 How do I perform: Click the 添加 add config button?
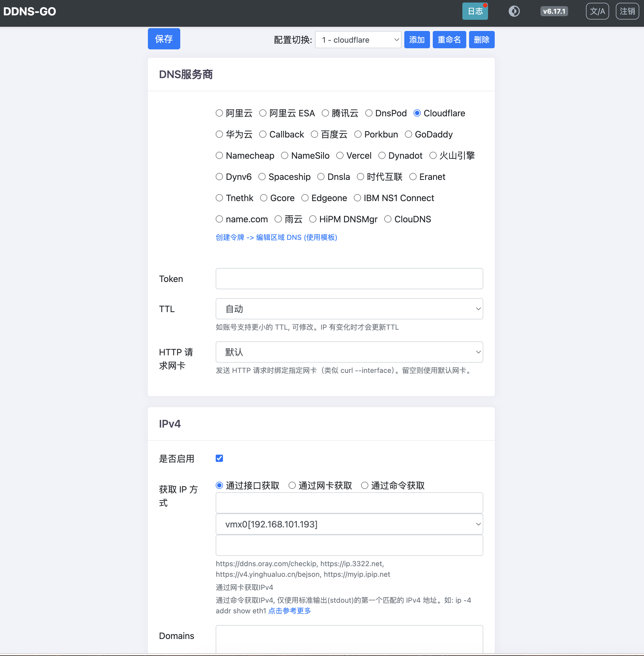click(x=417, y=40)
